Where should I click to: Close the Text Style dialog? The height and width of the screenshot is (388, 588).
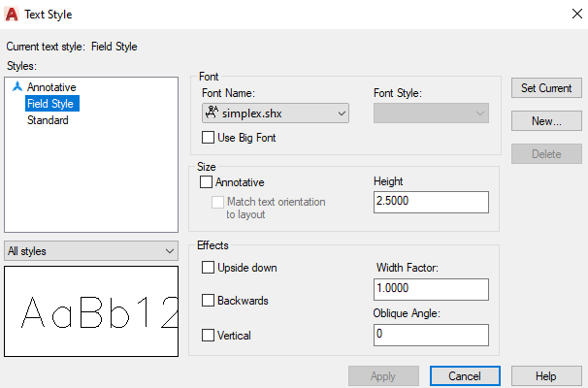tap(577, 14)
